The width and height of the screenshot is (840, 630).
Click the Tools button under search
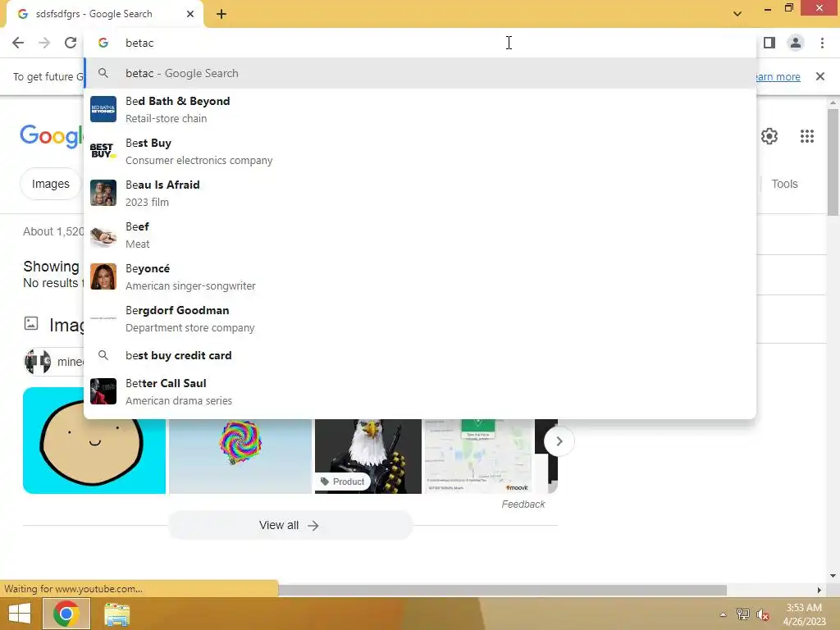[x=784, y=184]
